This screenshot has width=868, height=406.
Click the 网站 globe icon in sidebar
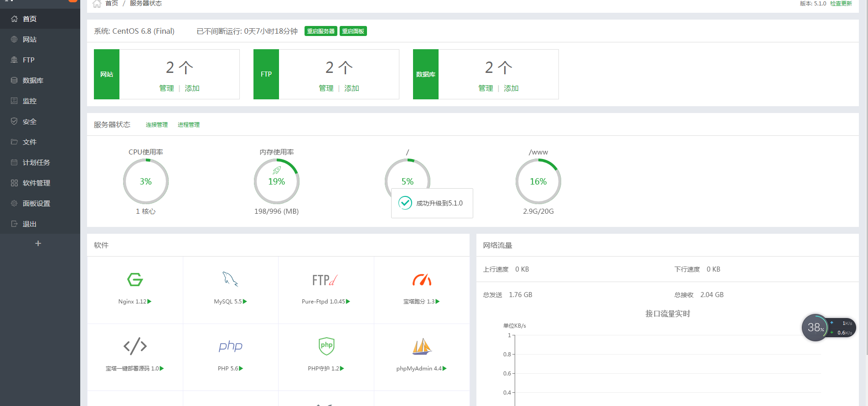[x=14, y=39]
